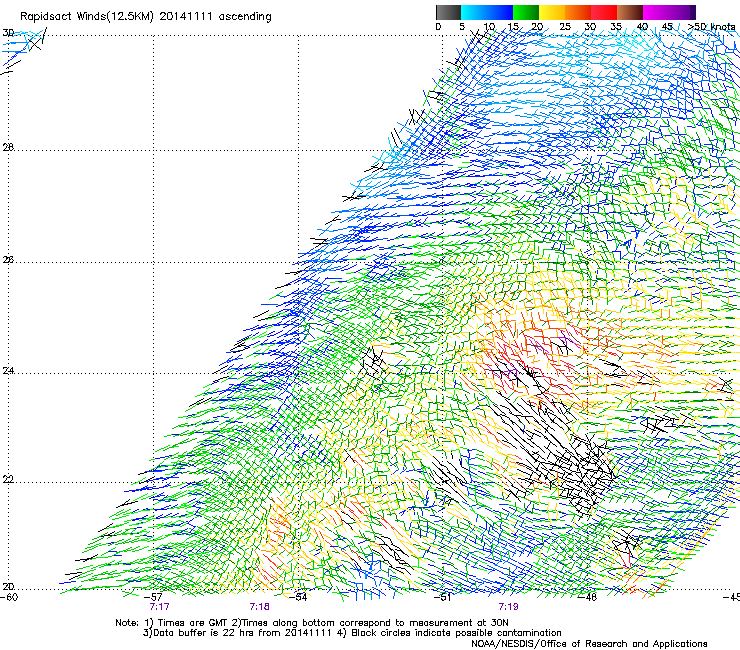Click the legend label "35"

(616, 27)
